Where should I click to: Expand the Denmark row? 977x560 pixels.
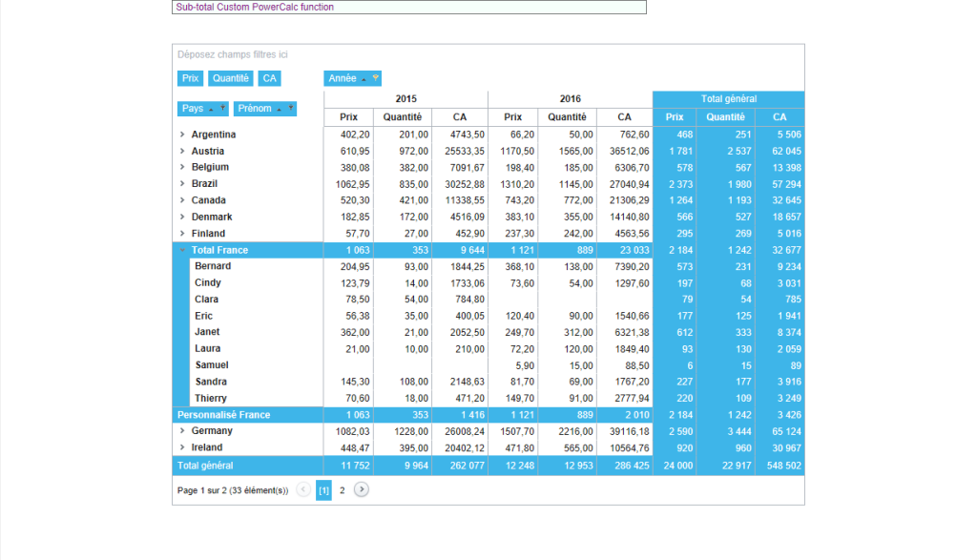[x=182, y=217]
